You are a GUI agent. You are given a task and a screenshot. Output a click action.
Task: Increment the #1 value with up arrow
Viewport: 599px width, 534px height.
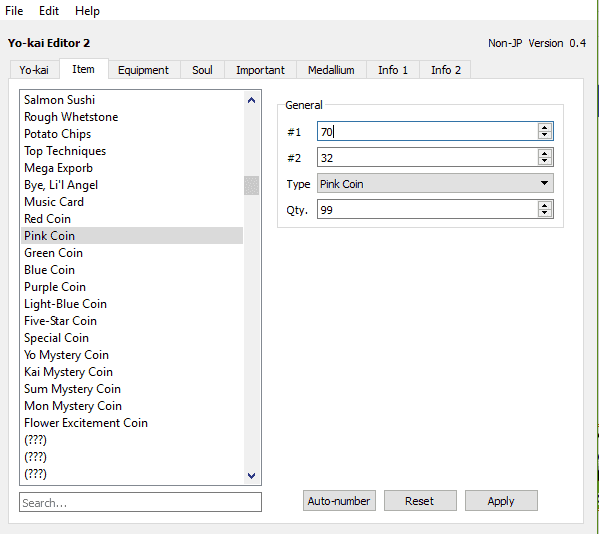pos(544,128)
